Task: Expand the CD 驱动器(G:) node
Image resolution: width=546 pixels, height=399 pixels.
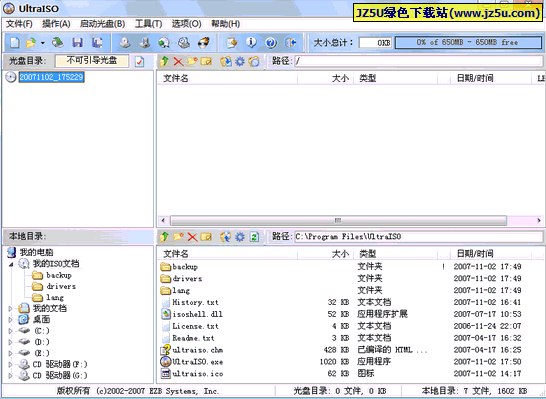Action: [x=10, y=376]
